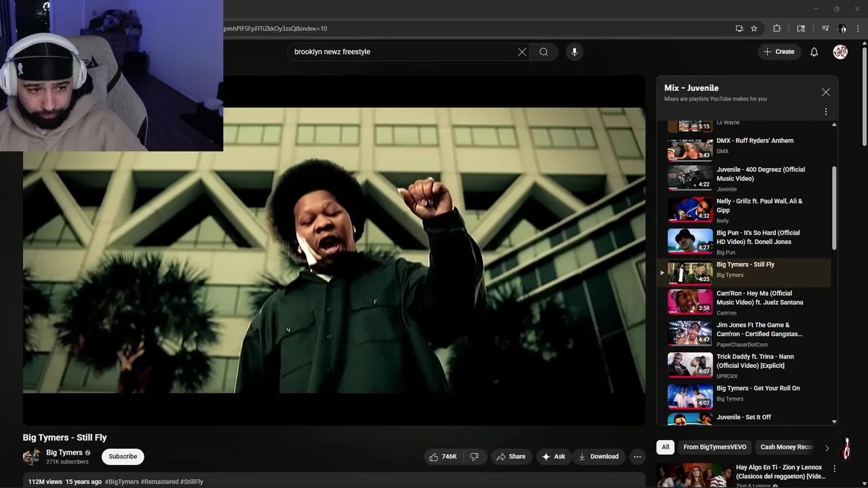Subscribe to Big Tymers channel

(123, 457)
